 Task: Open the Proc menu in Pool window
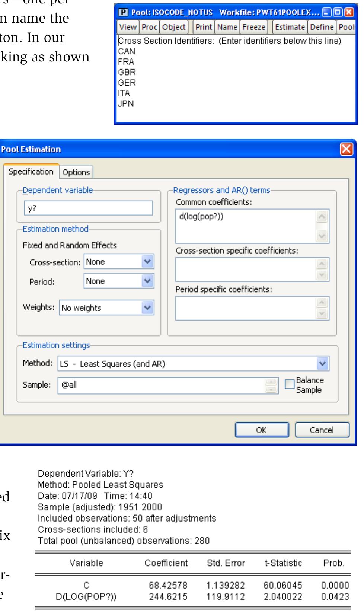[150, 27]
